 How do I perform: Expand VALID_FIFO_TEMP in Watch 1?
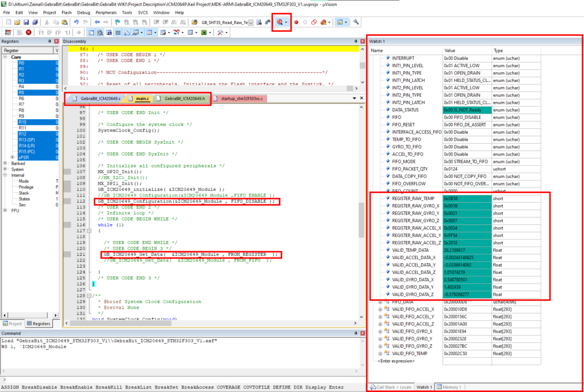[x=380, y=353]
